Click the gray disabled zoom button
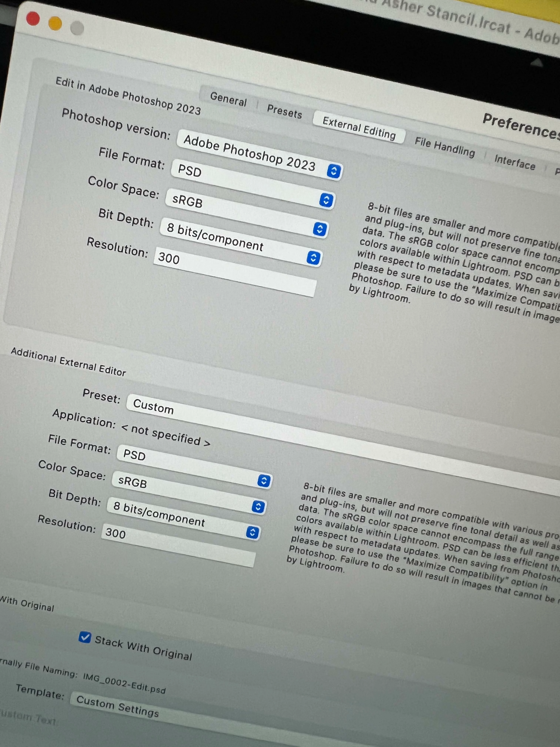The image size is (560, 747). coord(77,28)
